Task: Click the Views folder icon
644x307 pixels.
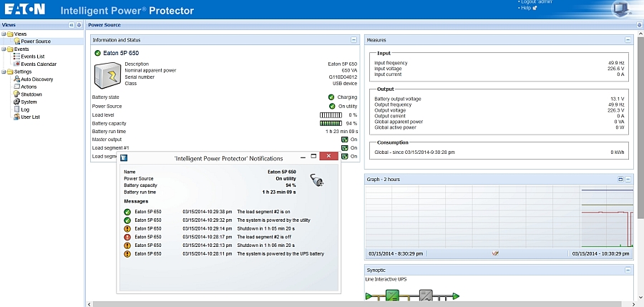Action: pyautogui.click(x=10, y=34)
